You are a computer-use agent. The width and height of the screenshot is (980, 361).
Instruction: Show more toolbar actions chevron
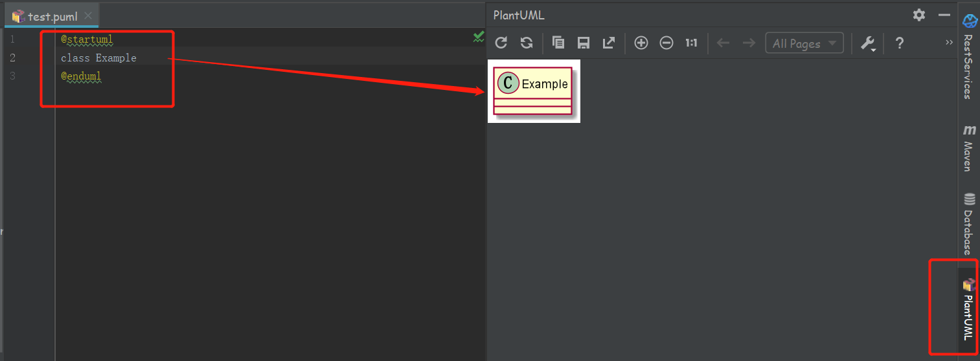[x=949, y=43]
